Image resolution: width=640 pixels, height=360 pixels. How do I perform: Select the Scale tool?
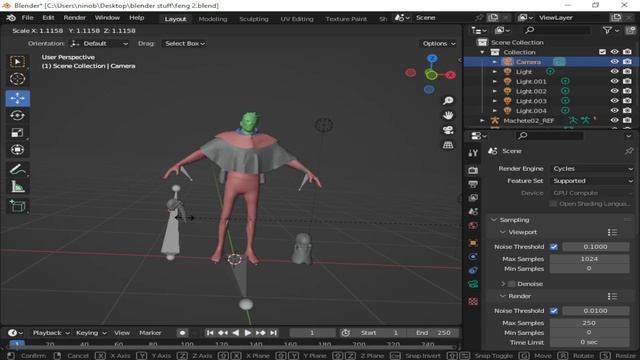coord(17,133)
